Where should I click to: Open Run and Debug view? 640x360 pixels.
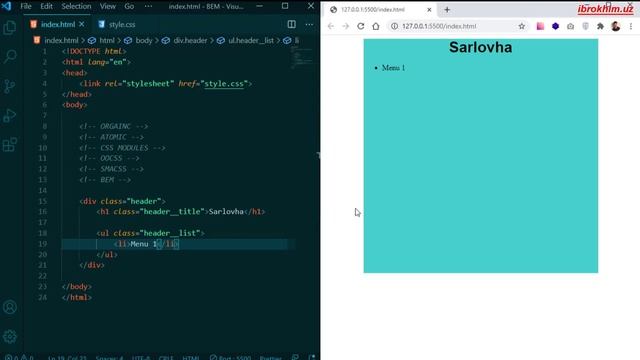[10, 115]
